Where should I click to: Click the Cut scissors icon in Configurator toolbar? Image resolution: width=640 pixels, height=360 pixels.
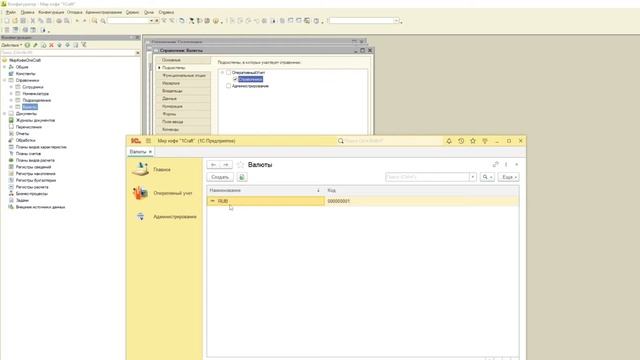click(33, 20)
